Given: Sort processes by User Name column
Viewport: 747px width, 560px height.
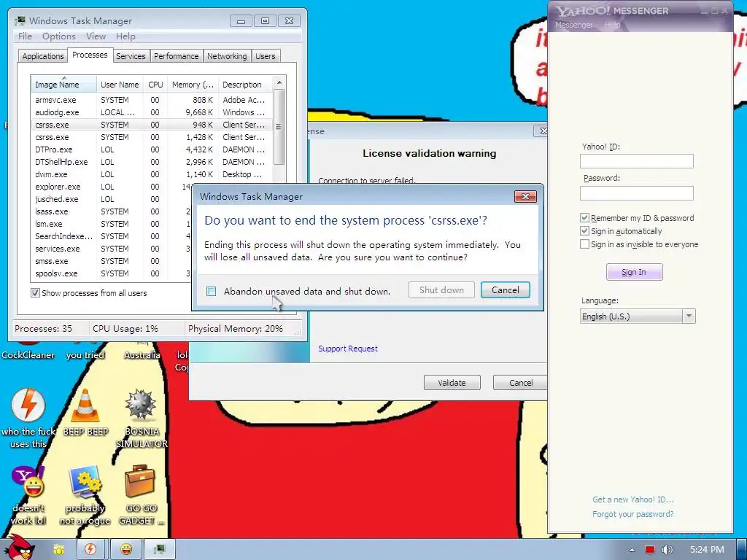Looking at the screenshot, I should [x=120, y=85].
